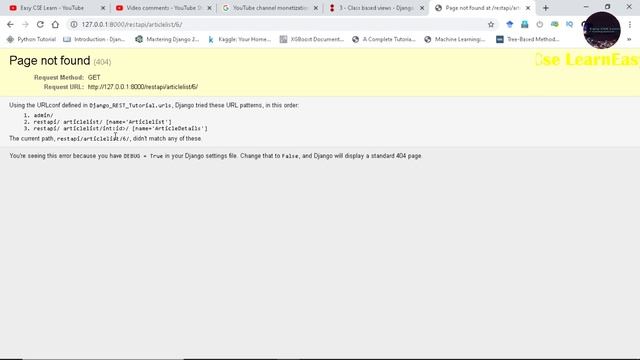Close the Class based views Django tab
The image size is (640, 360).
click(422, 8)
